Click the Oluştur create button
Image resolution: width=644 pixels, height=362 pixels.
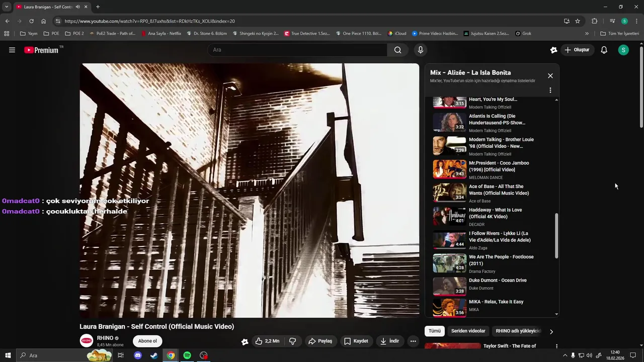577,50
